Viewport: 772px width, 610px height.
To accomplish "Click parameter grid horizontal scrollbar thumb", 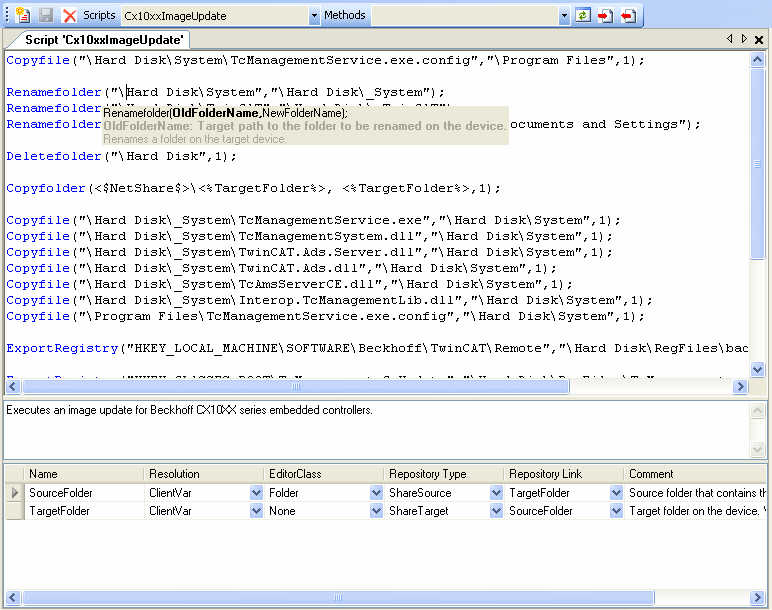I will pos(338,598).
